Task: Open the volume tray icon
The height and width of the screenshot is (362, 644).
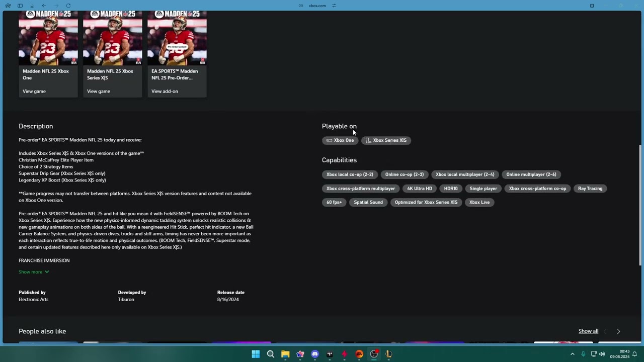Action: pos(602,354)
